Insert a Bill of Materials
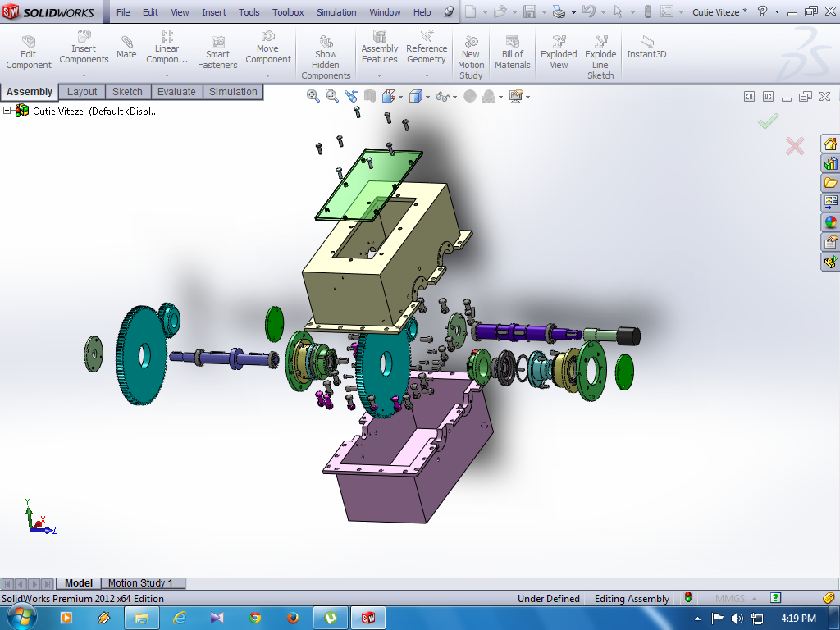Image resolution: width=840 pixels, height=630 pixels. click(513, 52)
